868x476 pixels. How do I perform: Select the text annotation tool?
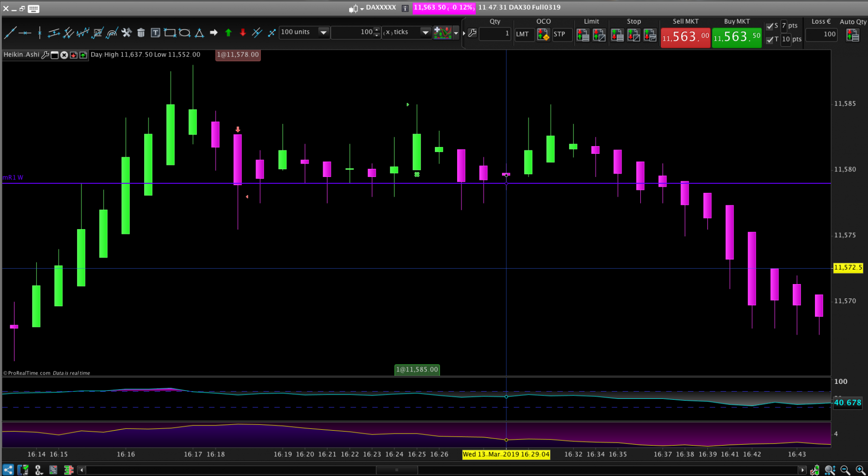pyautogui.click(x=155, y=33)
